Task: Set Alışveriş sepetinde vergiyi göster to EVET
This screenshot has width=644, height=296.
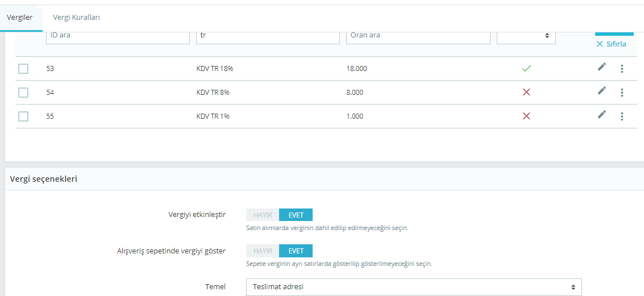Action: tap(296, 251)
